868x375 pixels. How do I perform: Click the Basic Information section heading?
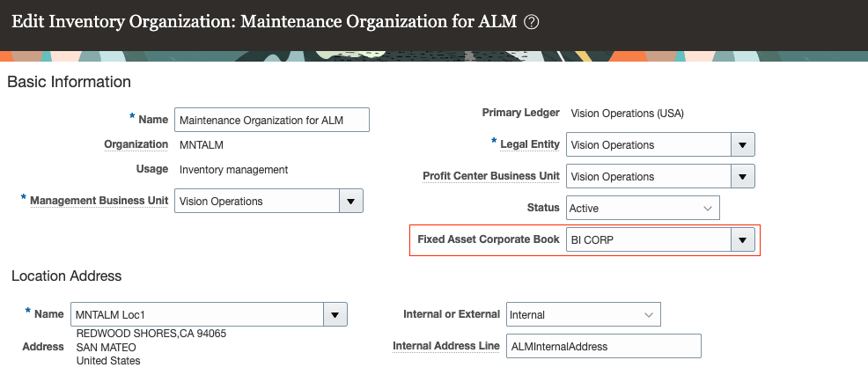click(x=69, y=82)
